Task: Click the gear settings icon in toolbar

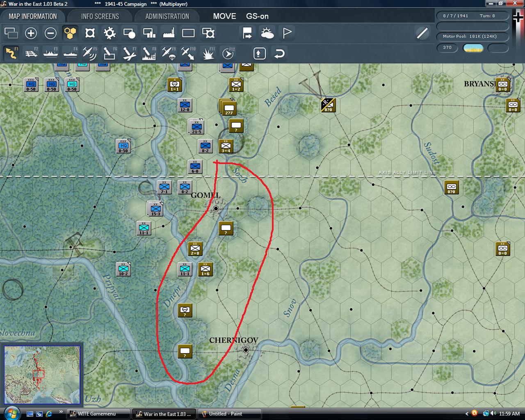Action: tap(110, 33)
